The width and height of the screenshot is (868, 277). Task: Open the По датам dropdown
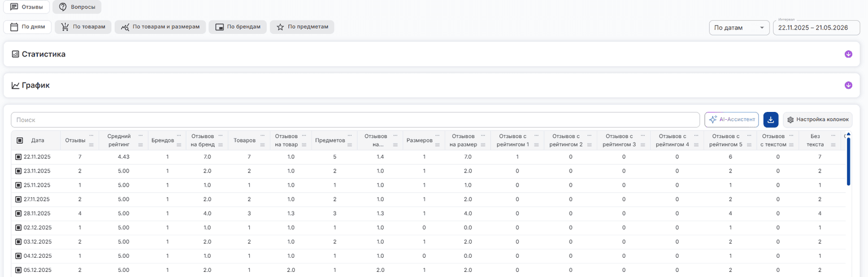click(739, 28)
